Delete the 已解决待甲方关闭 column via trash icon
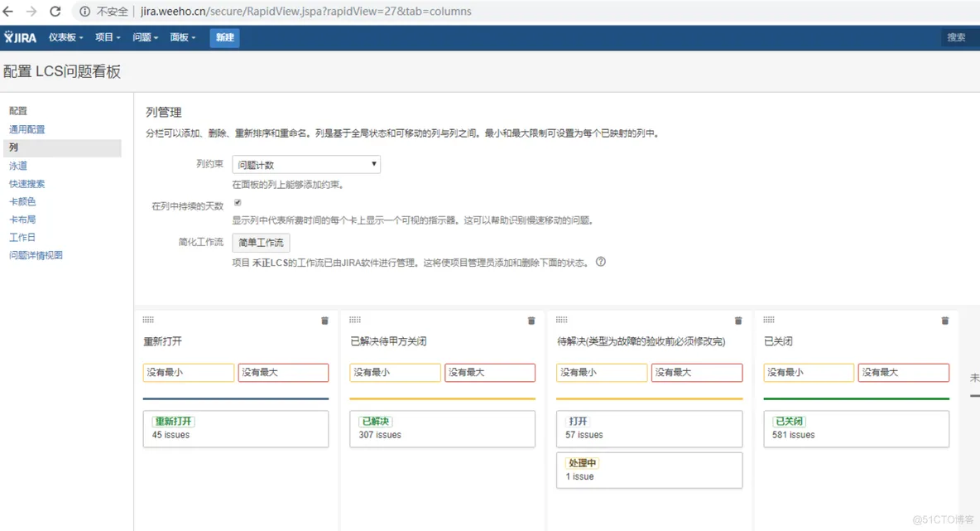The height and width of the screenshot is (531, 980). (x=531, y=321)
